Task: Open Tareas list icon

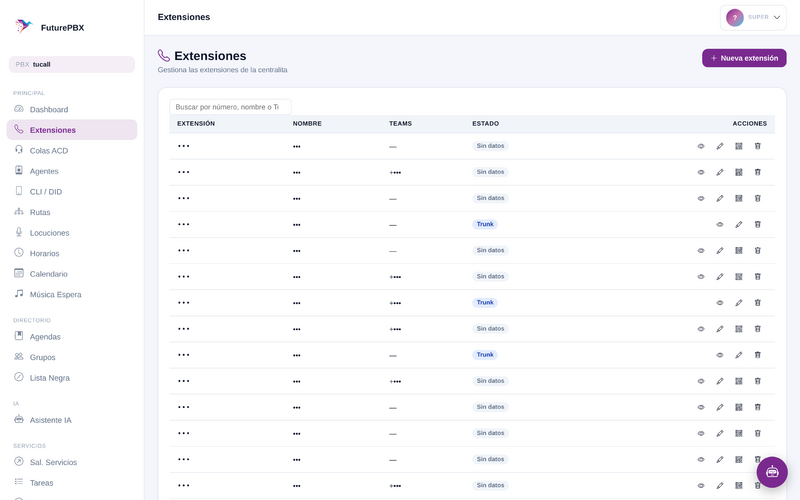Action: 19,482
